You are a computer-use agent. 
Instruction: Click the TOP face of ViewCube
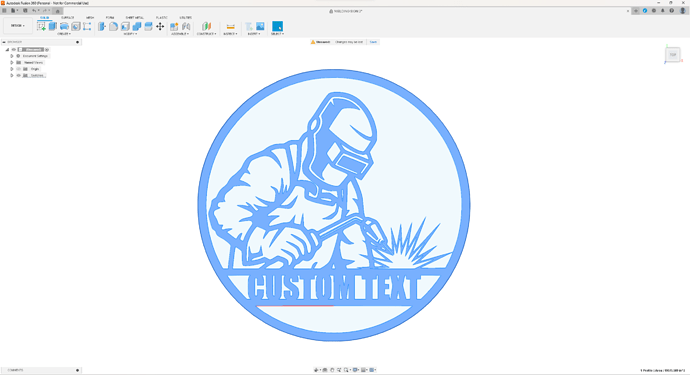(673, 55)
